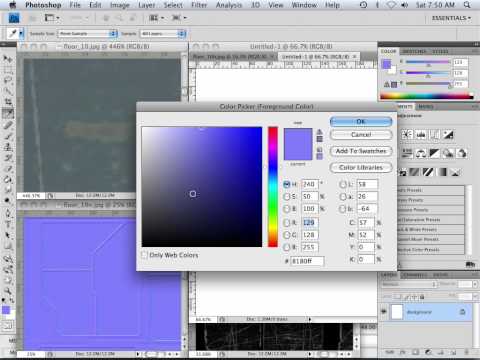Click the vertical hue slider bar
Image resolution: width=480 pixels, height=360 pixels.
273,187
